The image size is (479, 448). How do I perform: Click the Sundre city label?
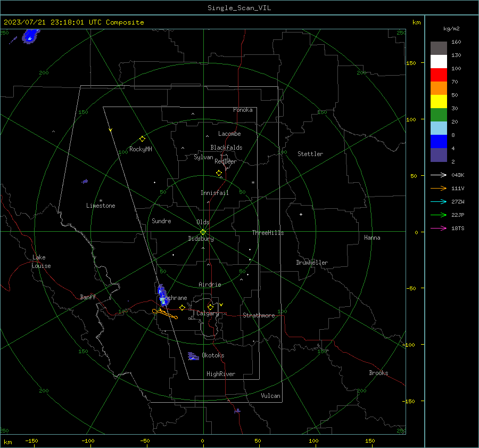pyautogui.click(x=161, y=221)
